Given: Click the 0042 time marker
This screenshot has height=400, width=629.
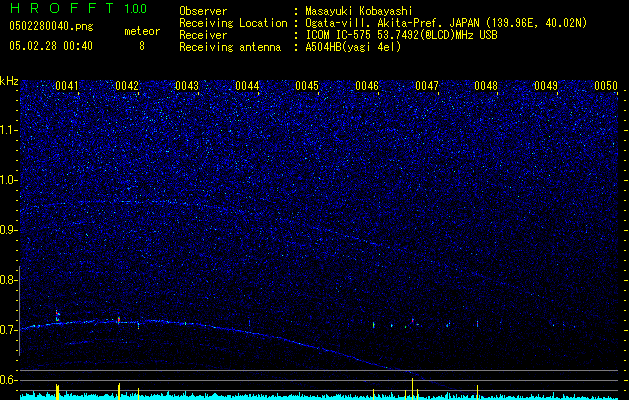Looking at the screenshot, I should pos(127,86).
